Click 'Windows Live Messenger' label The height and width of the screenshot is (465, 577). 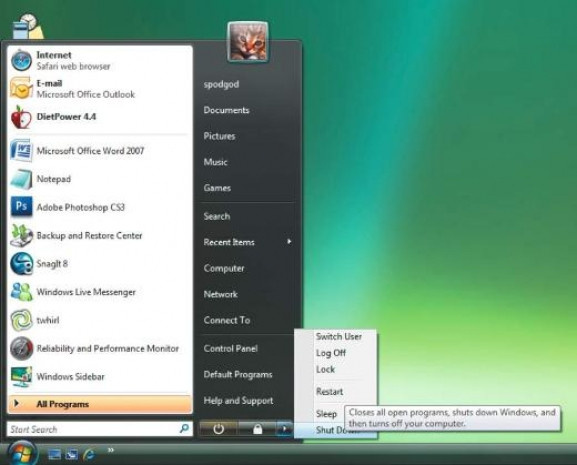pos(86,292)
